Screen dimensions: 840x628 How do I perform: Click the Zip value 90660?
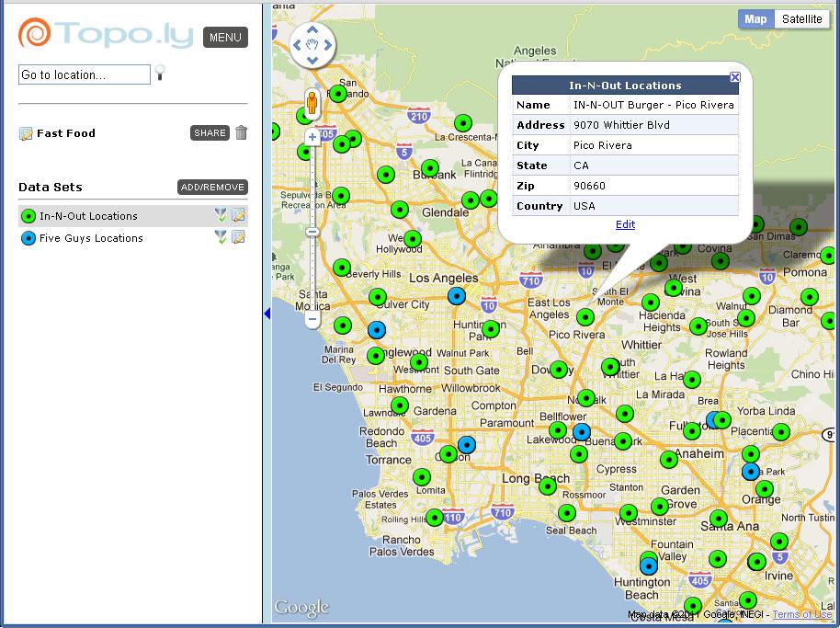(x=589, y=186)
